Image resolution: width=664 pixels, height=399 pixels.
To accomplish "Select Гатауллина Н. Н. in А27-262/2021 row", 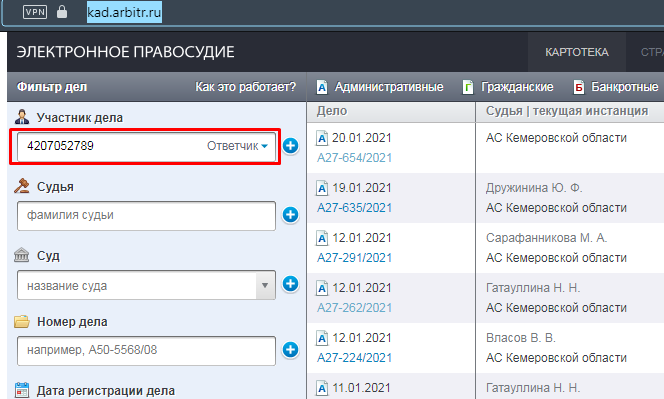I will coord(533,288).
